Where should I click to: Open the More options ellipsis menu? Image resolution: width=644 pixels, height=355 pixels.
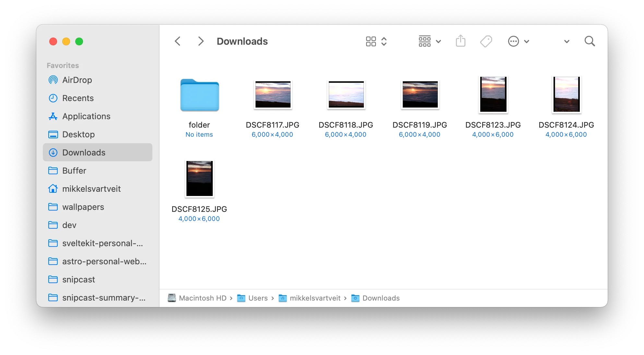[x=513, y=41]
